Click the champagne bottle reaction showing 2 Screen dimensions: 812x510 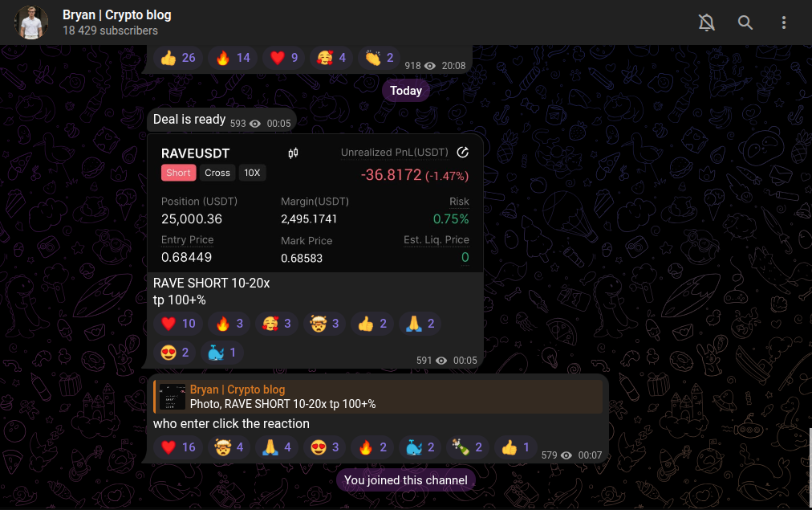[x=468, y=447]
